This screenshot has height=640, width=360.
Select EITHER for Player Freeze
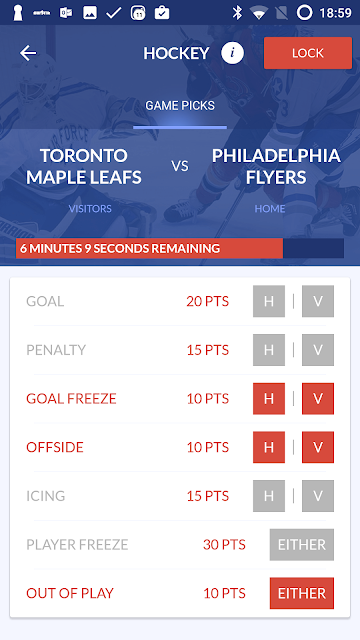[302, 544]
